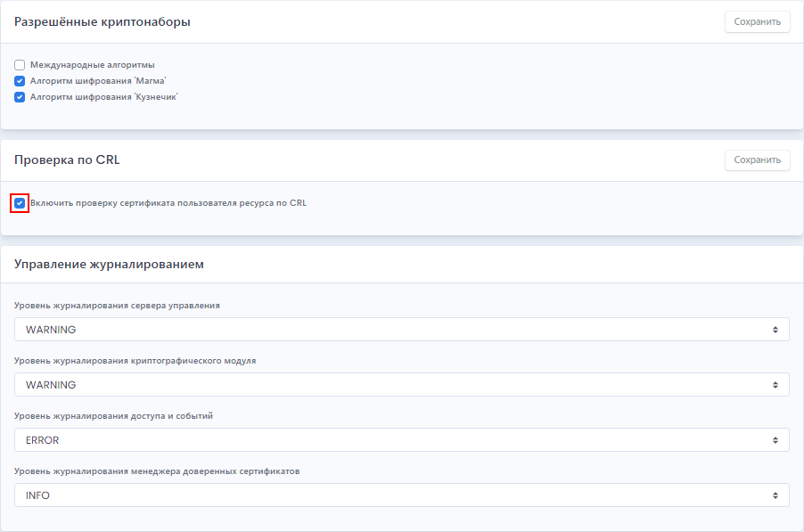
Task: Click the 'Управление журналированием' section heading
Action: pos(109,265)
